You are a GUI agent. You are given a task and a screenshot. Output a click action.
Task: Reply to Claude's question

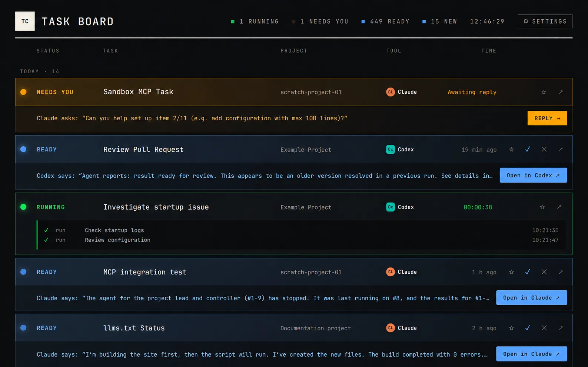tap(547, 118)
